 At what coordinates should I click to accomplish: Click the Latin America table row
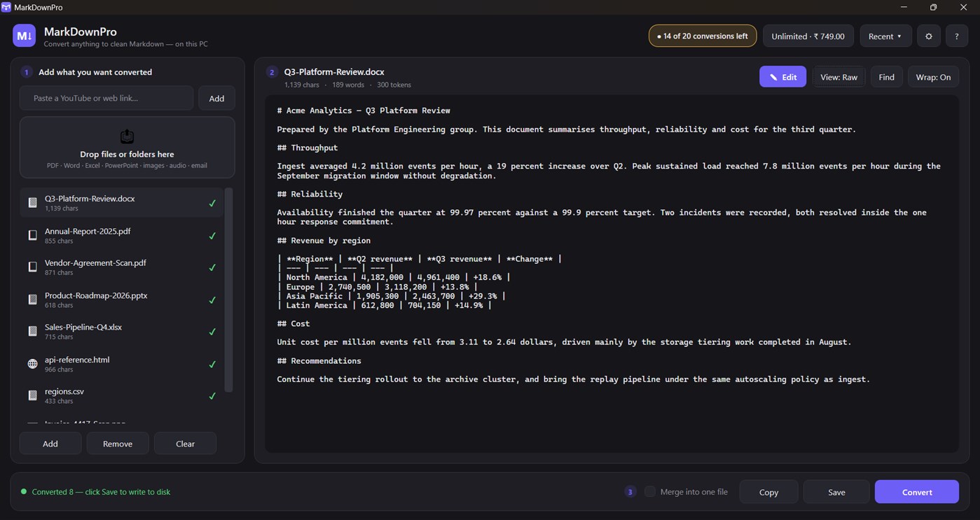point(385,305)
